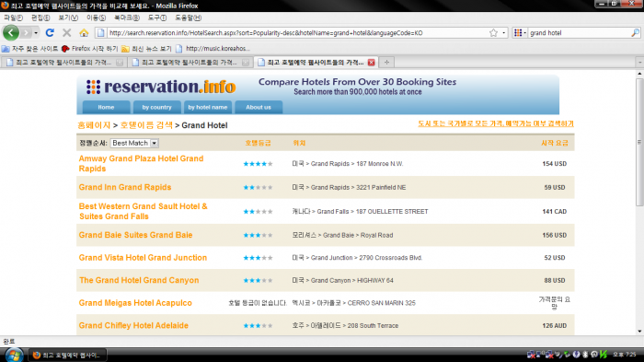Switch to the first browser tab

tap(64, 62)
